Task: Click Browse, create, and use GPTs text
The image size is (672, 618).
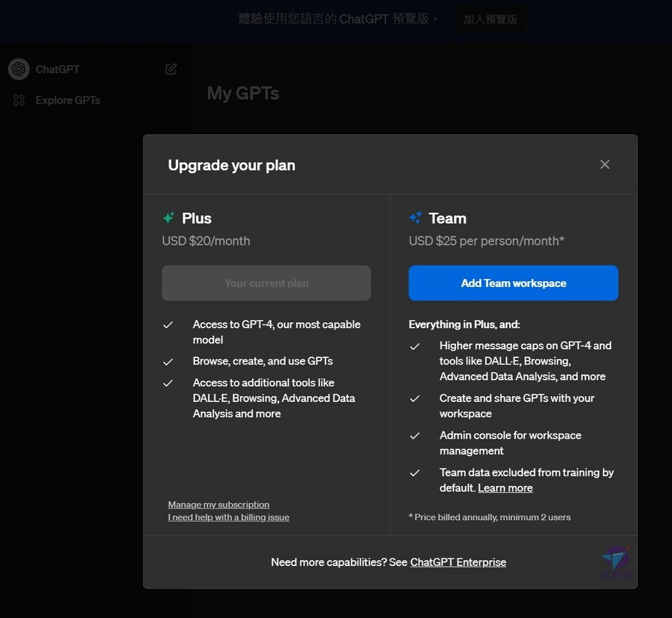Action: tap(262, 361)
